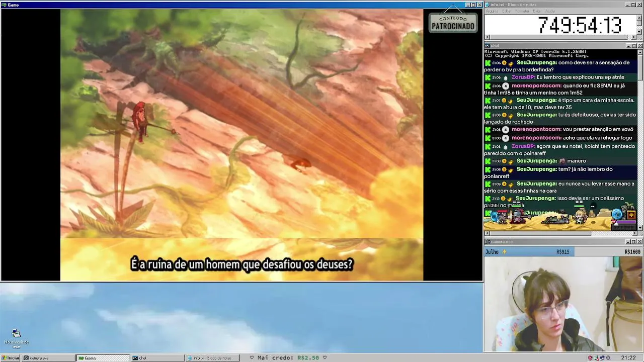Click the 749:54:13 timer text in notepad

click(x=580, y=25)
